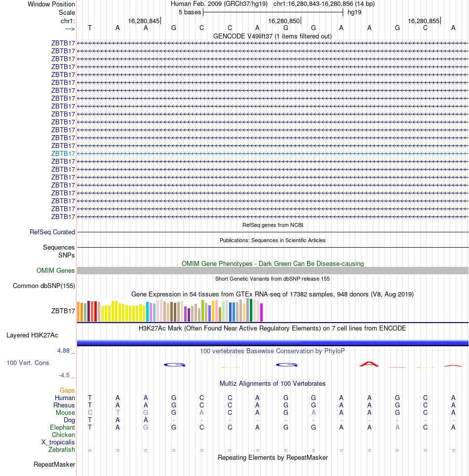The image size is (469, 476).
Task: Click the magenta last bar in GTEx chart
Action: (261, 312)
